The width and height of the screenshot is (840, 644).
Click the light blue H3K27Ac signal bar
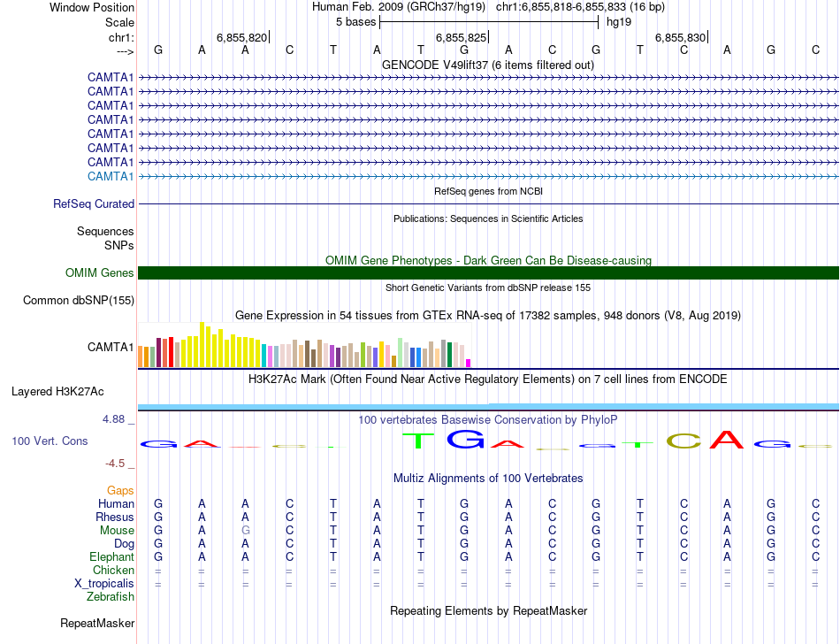click(x=488, y=406)
